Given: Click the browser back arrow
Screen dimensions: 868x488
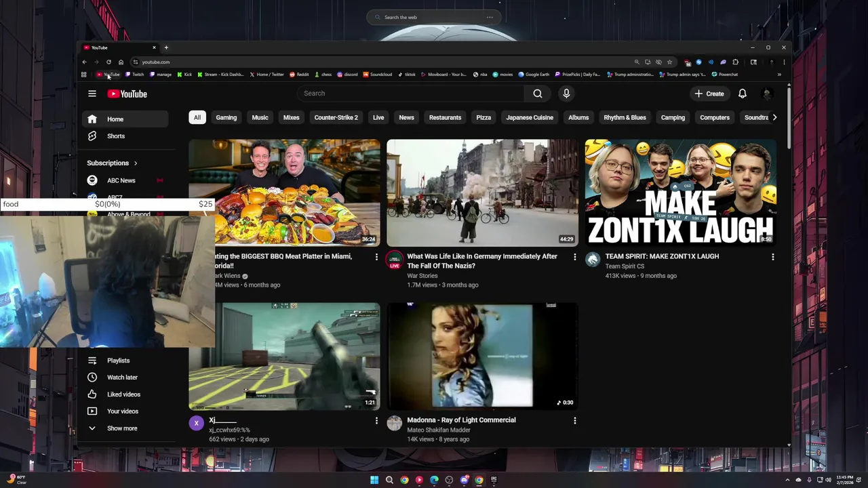Looking at the screenshot, I should (x=84, y=62).
